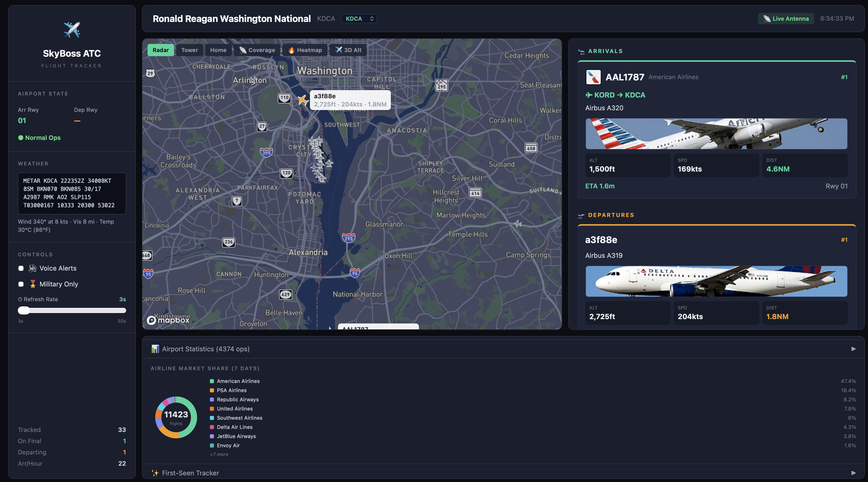Adjust the Refresh Rate slider handle

tap(24, 310)
